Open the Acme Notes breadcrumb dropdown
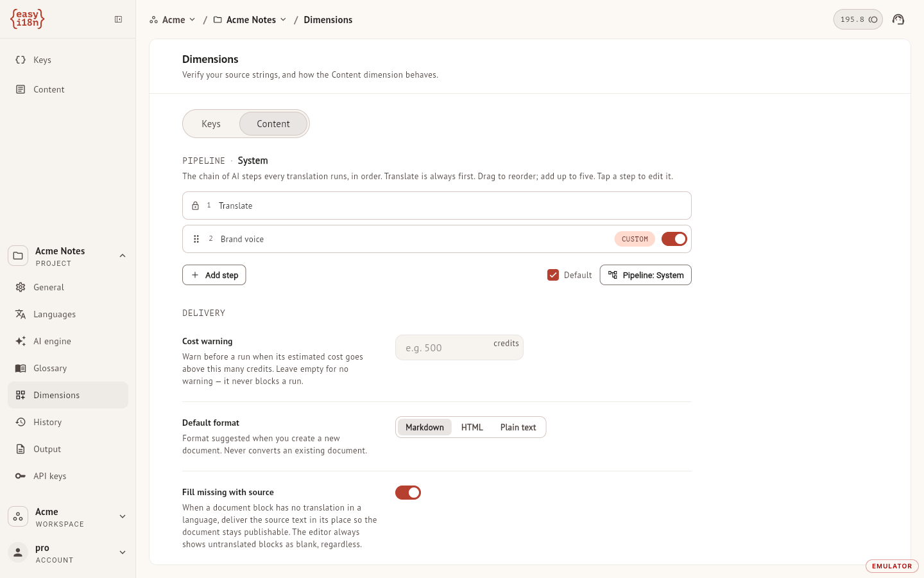The width and height of the screenshot is (924, 578). (x=250, y=20)
